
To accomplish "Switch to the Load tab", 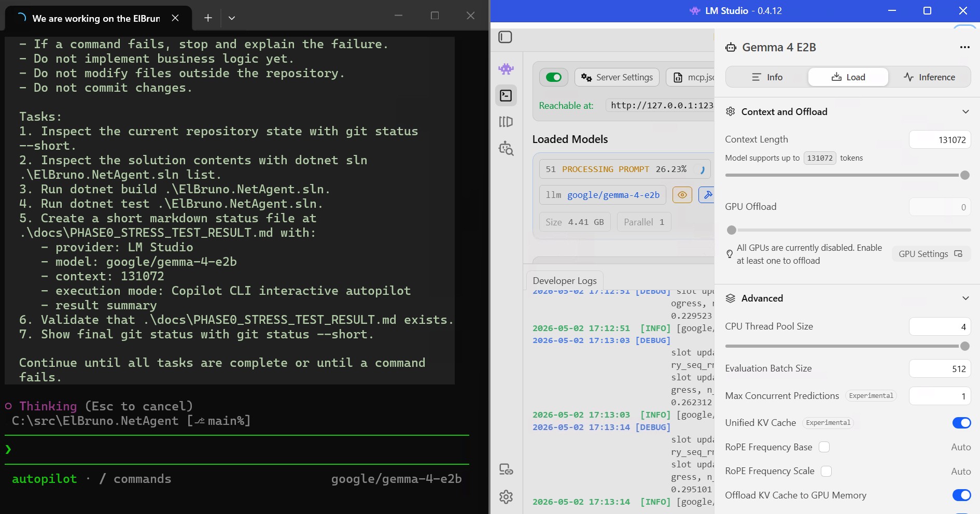I will click(848, 77).
